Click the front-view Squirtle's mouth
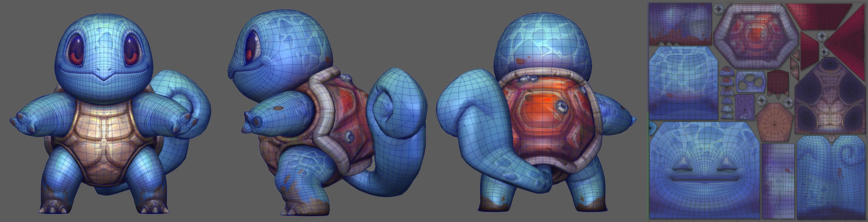Viewport: 868px width, 222px height. point(105,72)
